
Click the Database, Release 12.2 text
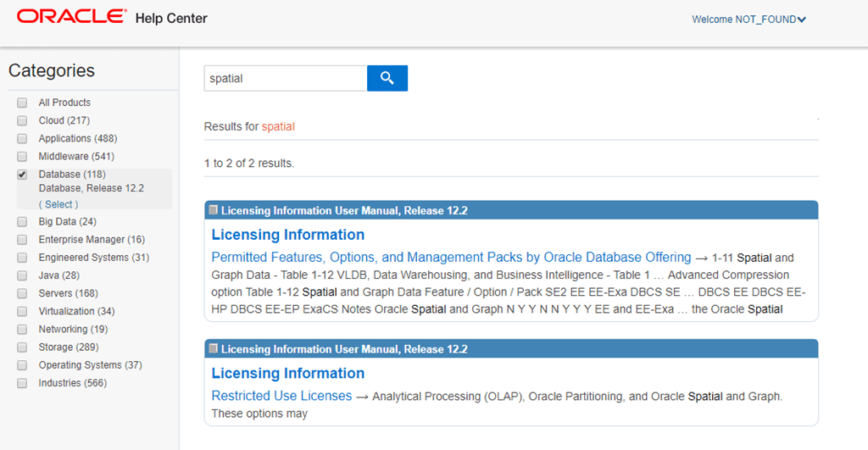pos(92,188)
